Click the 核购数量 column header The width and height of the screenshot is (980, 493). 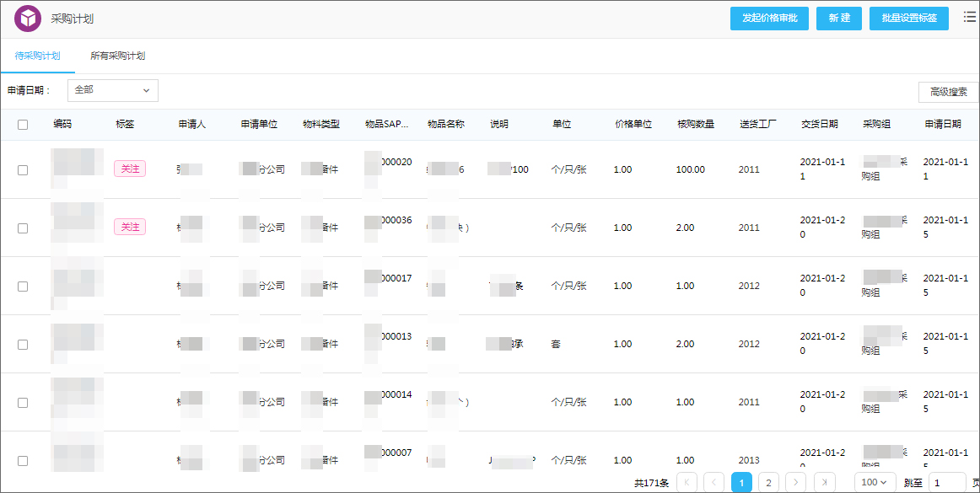coord(696,125)
